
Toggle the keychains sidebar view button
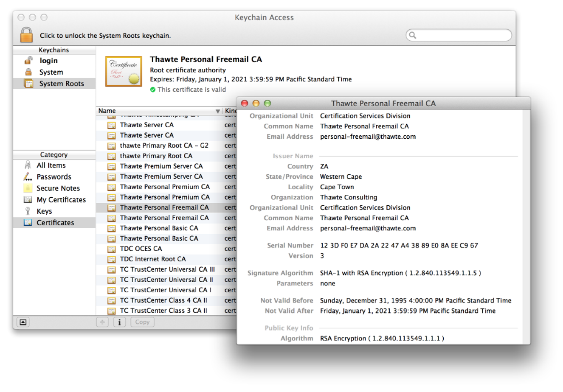tap(23, 322)
